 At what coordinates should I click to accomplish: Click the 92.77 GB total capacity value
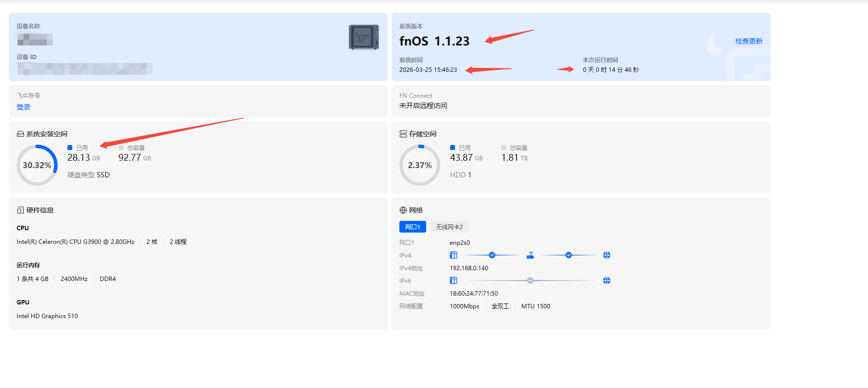pos(135,157)
